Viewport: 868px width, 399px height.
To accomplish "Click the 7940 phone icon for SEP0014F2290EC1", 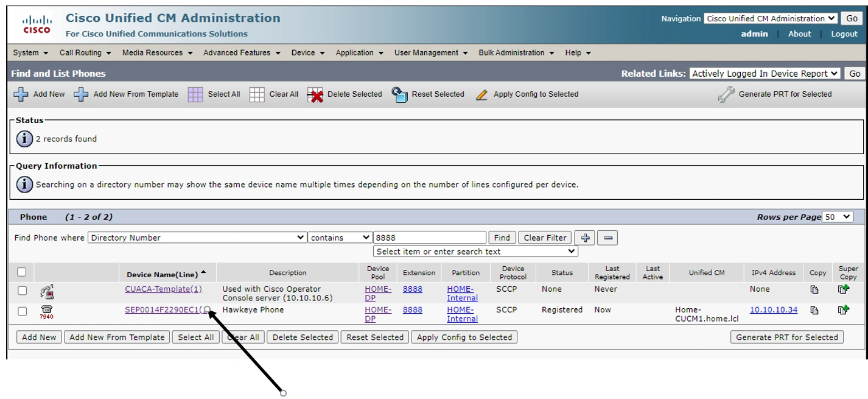I will point(46,312).
